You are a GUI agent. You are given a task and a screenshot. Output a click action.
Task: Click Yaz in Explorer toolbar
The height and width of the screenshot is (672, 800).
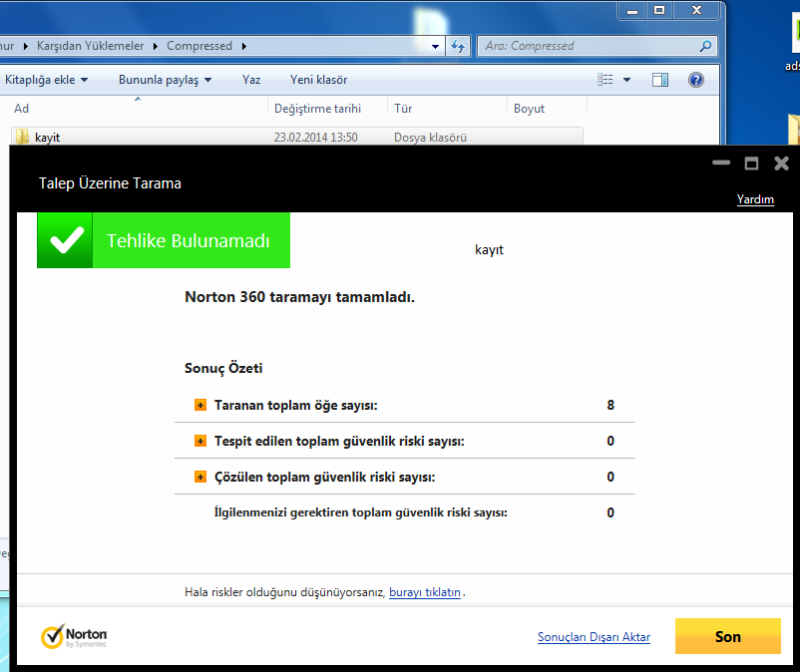(x=251, y=80)
